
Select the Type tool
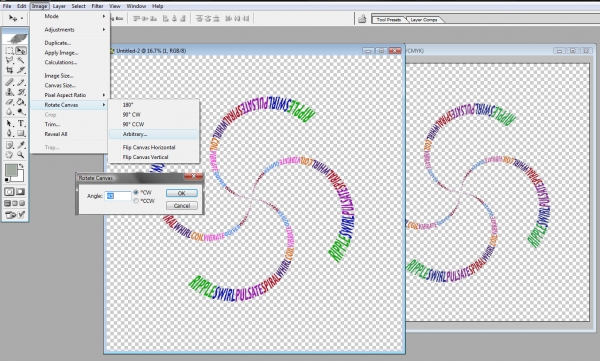(x=21, y=123)
